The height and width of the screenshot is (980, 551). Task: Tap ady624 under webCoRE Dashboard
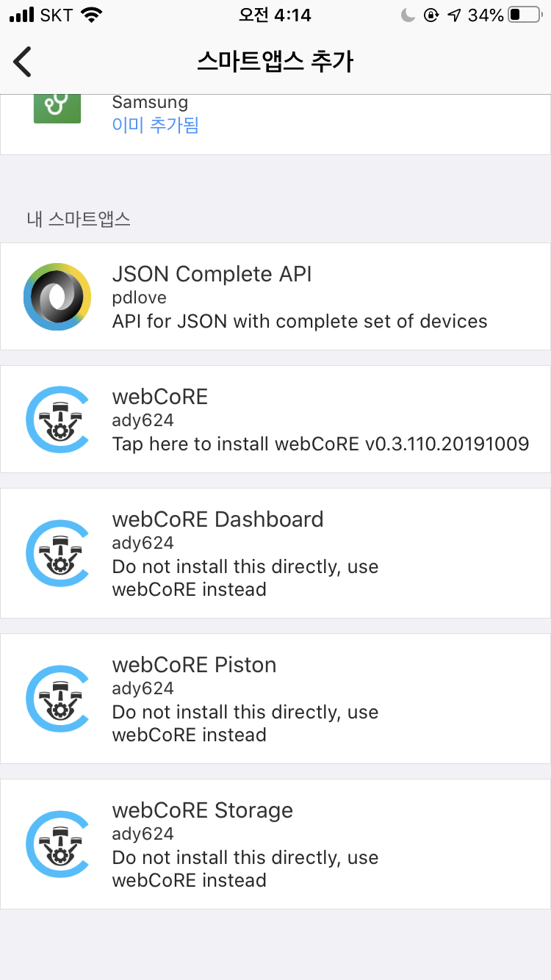[x=143, y=543]
